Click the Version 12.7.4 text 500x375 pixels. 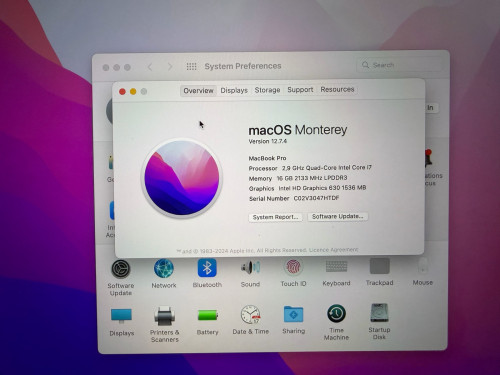click(268, 141)
